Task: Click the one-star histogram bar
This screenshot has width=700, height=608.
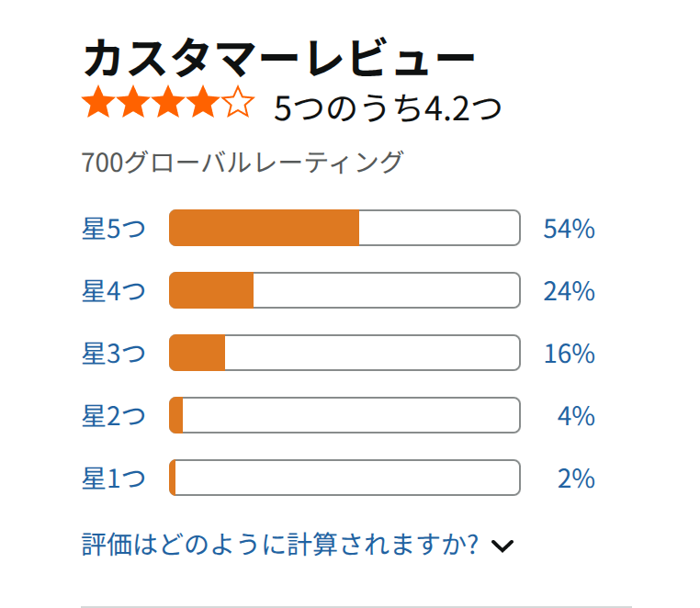Action: pos(344,478)
